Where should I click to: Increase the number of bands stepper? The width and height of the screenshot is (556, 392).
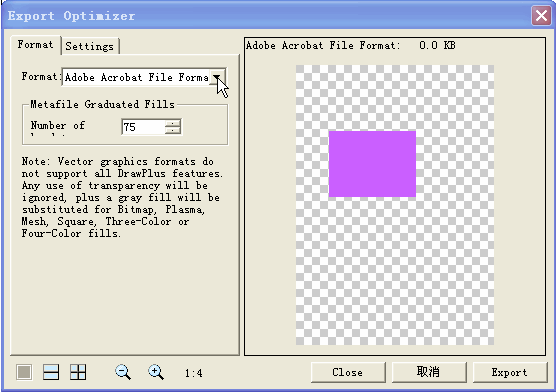173,123
